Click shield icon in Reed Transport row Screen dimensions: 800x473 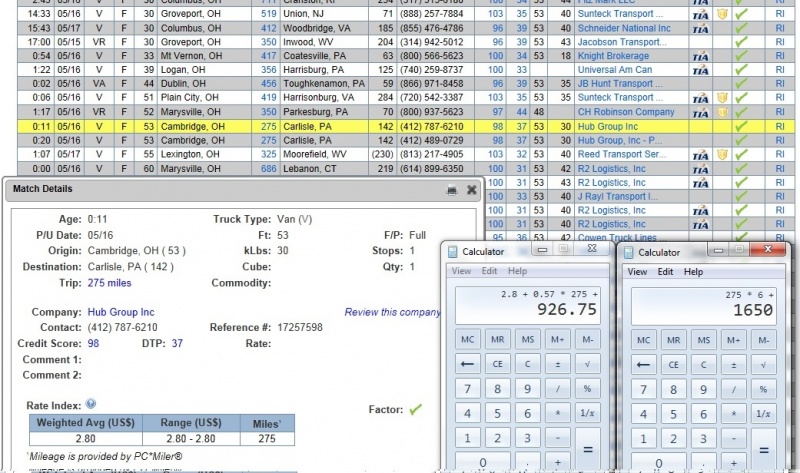[x=722, y=154]
